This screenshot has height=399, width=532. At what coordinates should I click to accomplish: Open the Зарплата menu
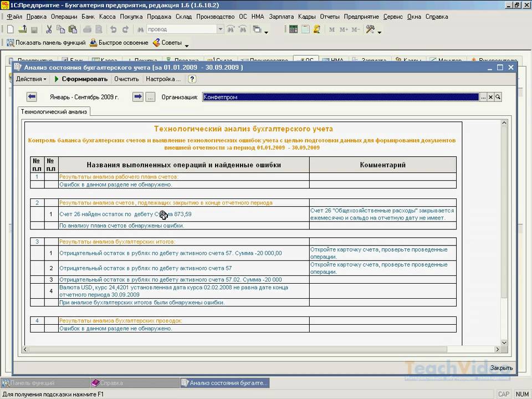click(x=282, y=17)
